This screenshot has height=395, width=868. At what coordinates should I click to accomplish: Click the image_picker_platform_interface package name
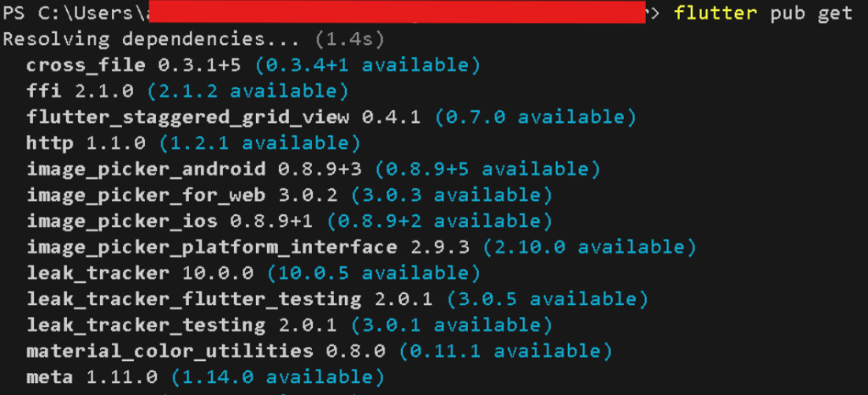click(x=211, y=248)
